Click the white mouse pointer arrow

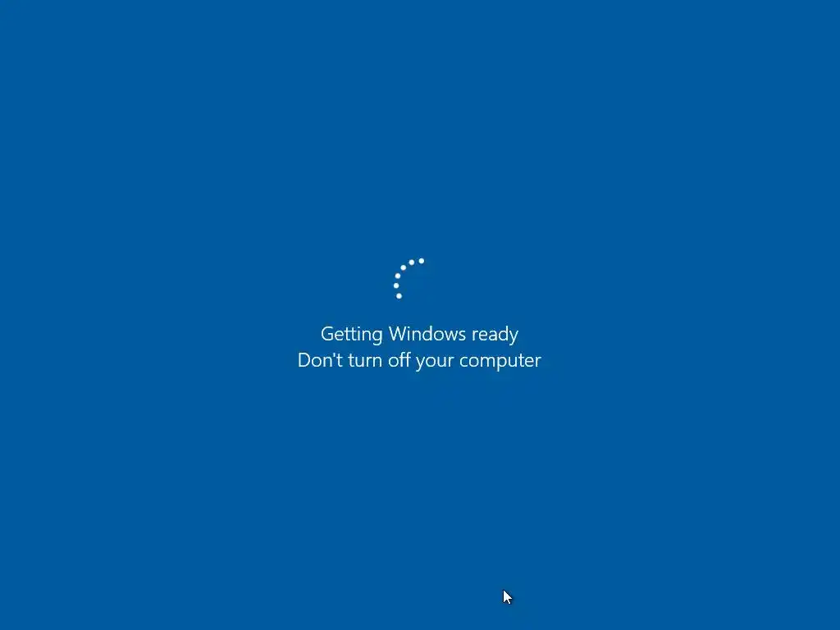507,597
